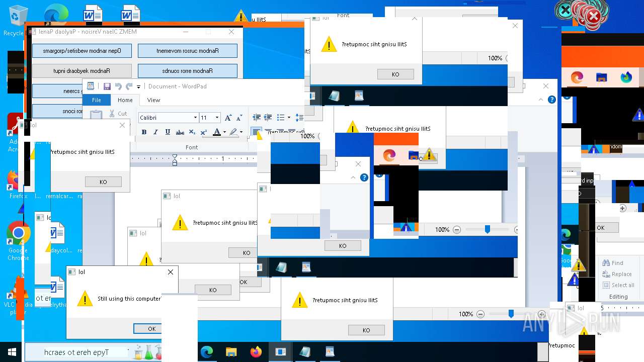Viewport: 644px width, 362px height.
Task: Decrease paragraph indent
Action: coord(257,118)
